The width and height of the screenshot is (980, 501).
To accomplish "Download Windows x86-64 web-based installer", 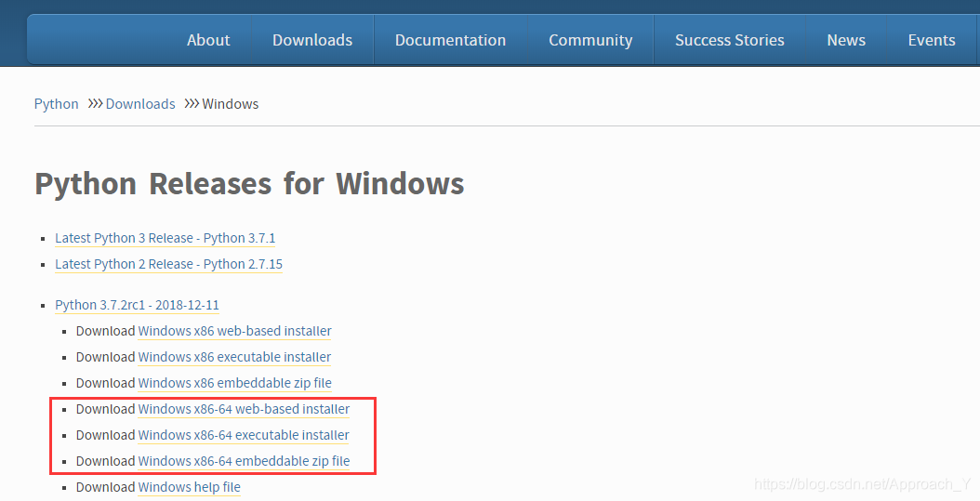I will pyautogui.click(x=244, y=409).
